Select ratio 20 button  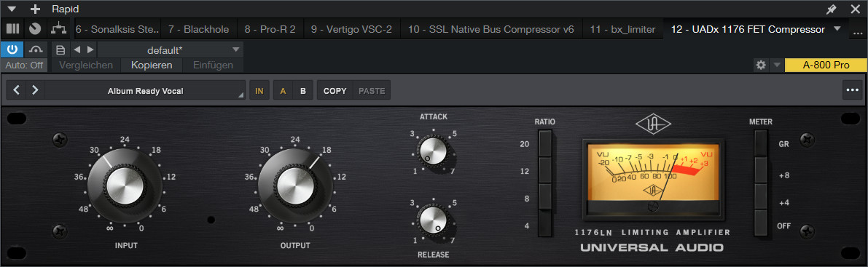tap(545, 143)
